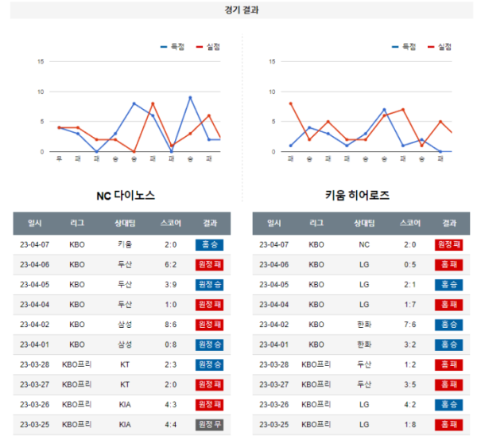The height and width of the screenshot is (448, 477).
Task: Click the 무 label on NC chart axis
Action: [x=60, y=158]
